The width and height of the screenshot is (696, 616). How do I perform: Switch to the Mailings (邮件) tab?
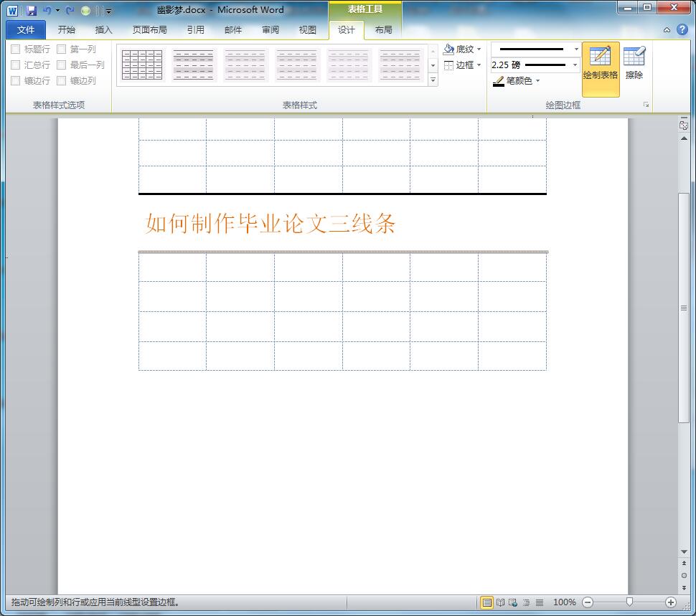pos(233,29)
